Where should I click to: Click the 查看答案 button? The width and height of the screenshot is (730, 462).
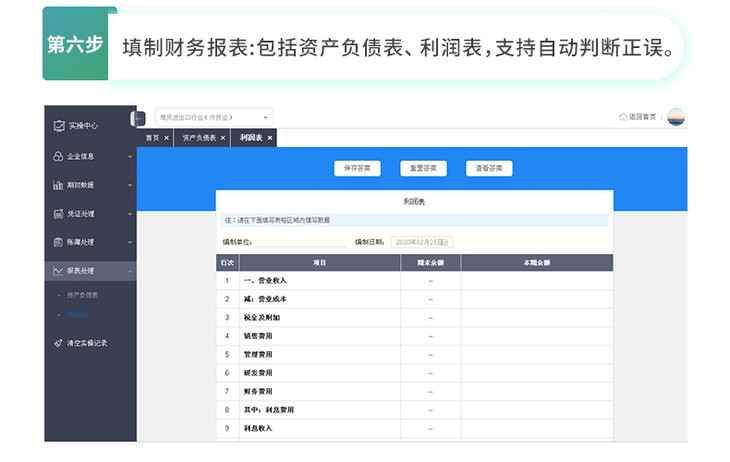click(x=489, y=168)
